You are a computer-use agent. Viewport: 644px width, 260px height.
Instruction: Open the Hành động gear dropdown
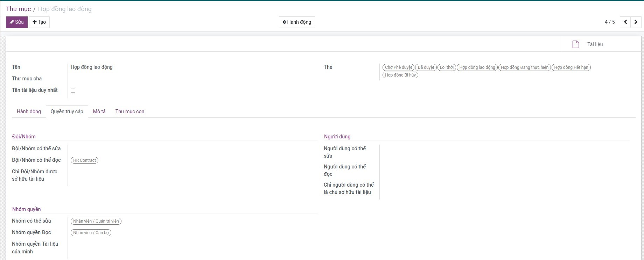pyautogui.click(x=296, y=22)
